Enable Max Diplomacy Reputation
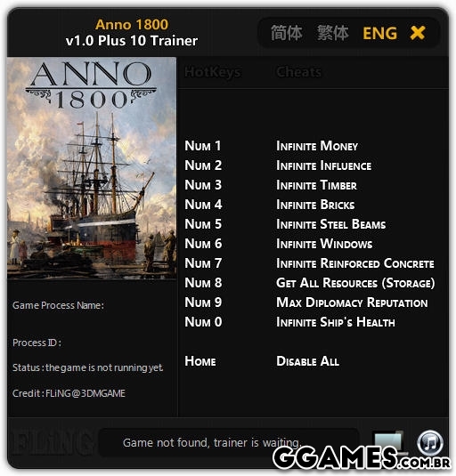 (x=352, y=303)
